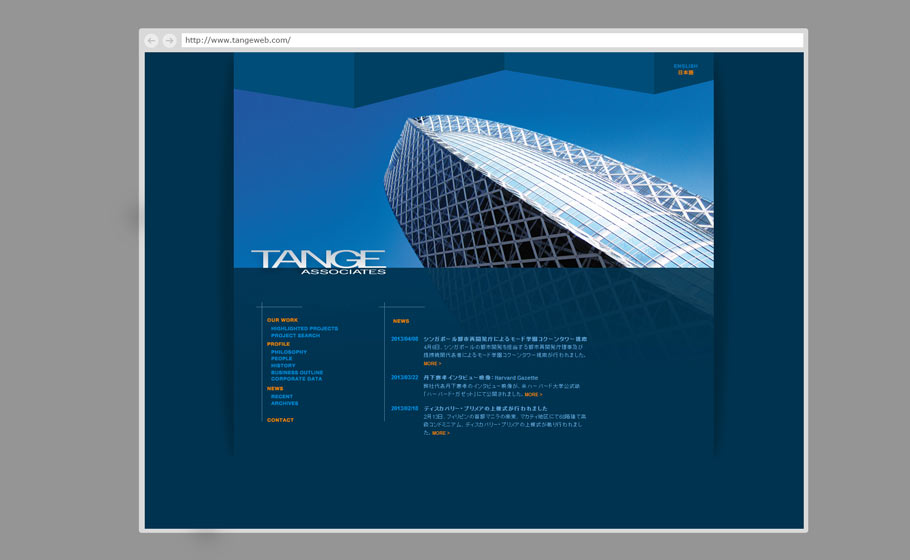Open ARCHIVES news link

tap(284, 403)
